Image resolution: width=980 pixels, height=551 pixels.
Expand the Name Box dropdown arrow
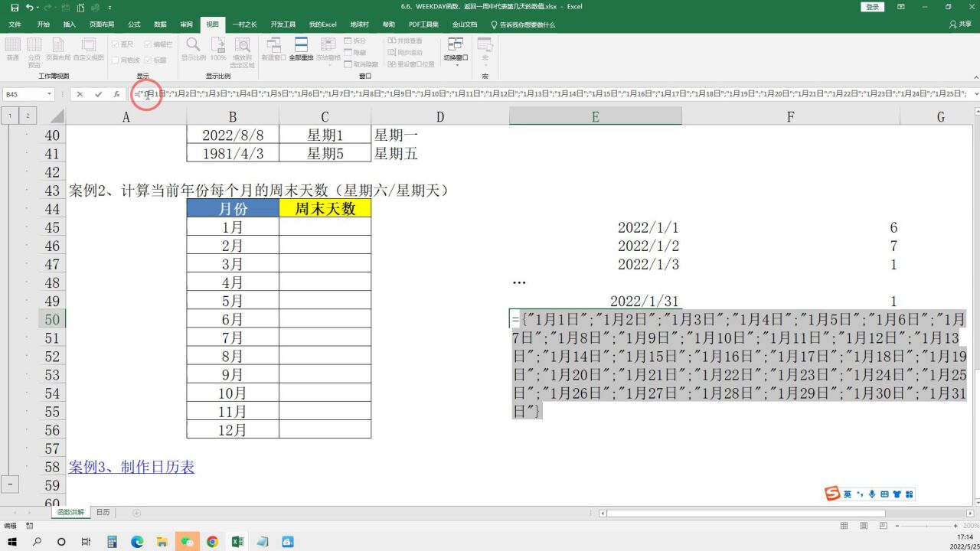(x=50, y=94)
